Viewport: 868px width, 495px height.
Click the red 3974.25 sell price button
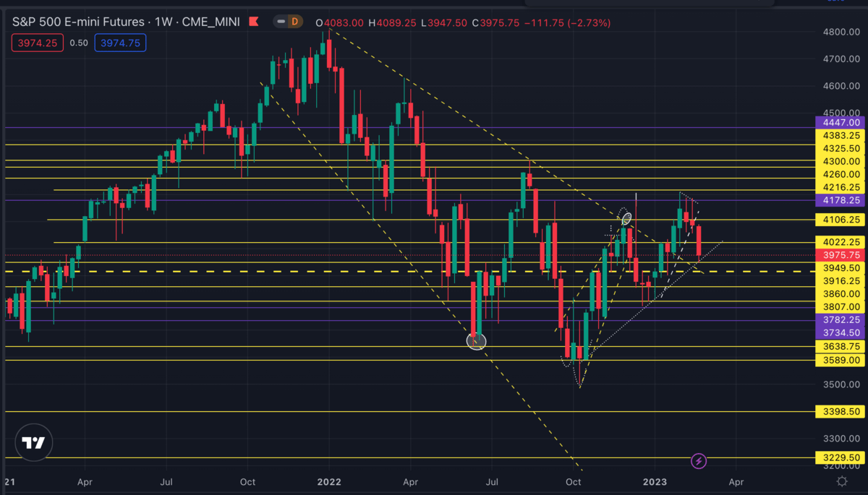(39, 43)
